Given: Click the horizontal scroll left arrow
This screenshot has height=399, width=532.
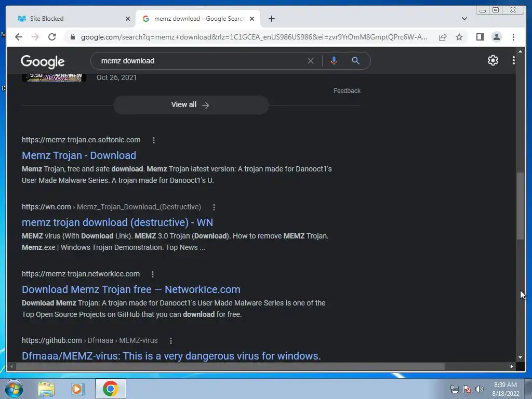Looking at the screenshot, I should click(x=11, y=366).
